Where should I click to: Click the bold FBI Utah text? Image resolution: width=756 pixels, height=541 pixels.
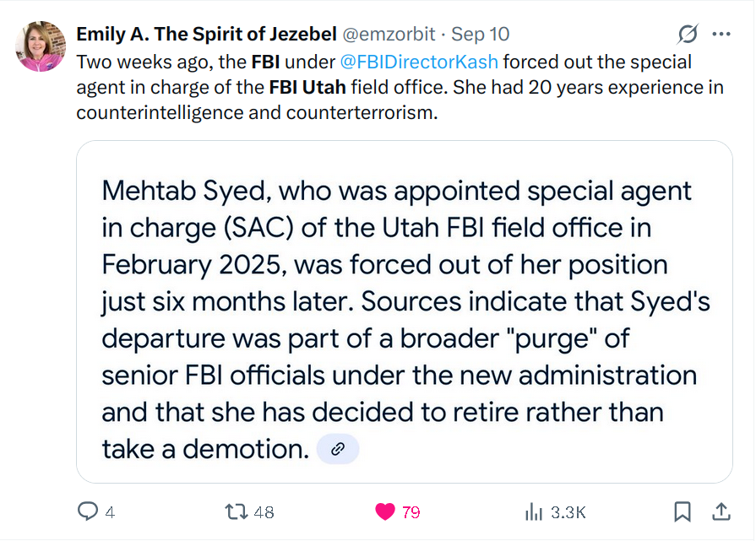(307, 87)
